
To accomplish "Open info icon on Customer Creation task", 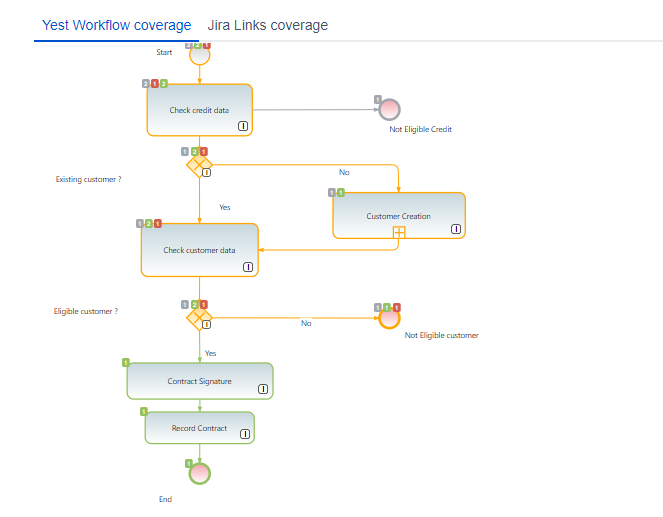I will pos(456,229).
